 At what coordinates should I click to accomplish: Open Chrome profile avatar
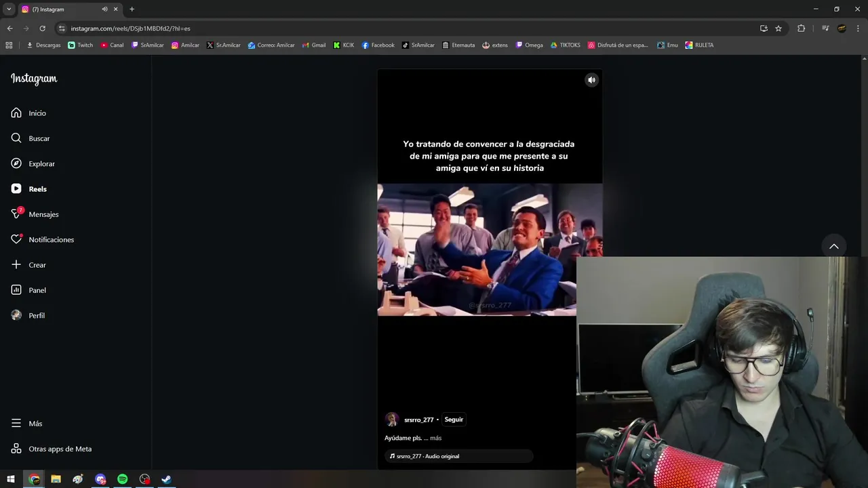click(842, 28)
